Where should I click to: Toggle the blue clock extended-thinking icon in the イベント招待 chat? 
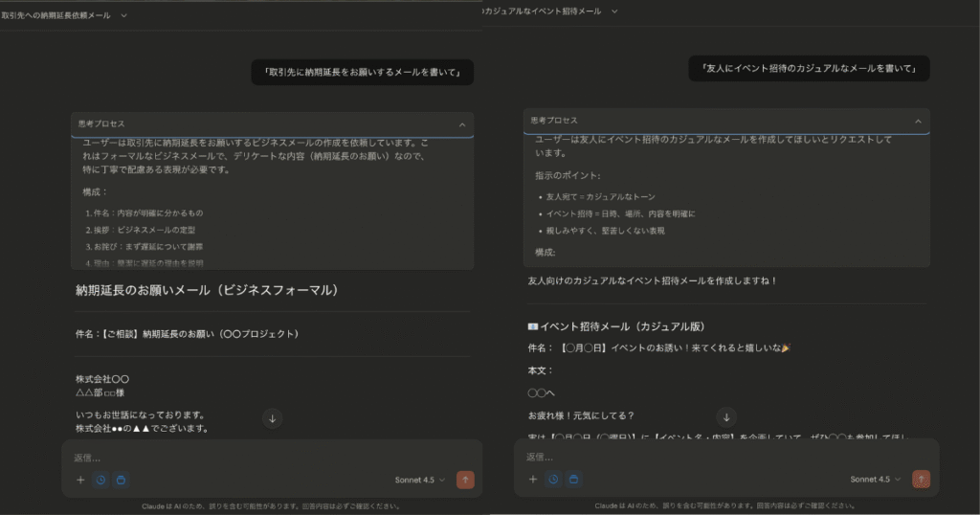553,479
